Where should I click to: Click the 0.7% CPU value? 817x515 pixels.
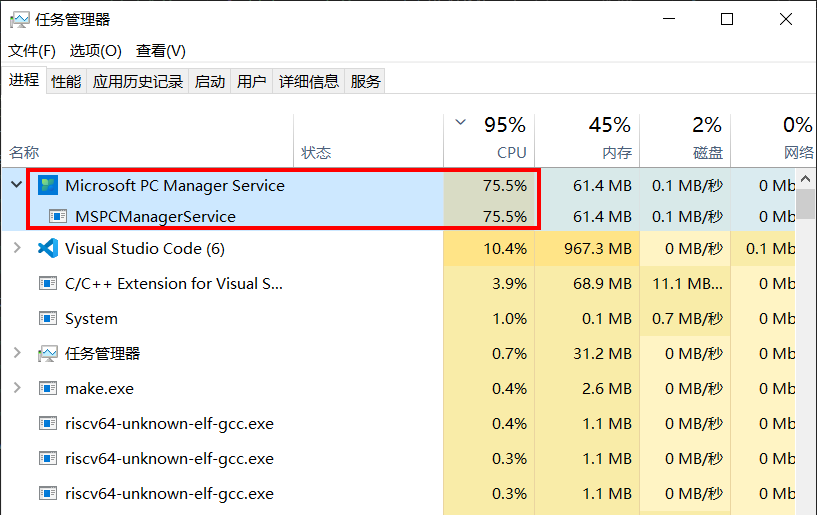click(x=510, y=353)
